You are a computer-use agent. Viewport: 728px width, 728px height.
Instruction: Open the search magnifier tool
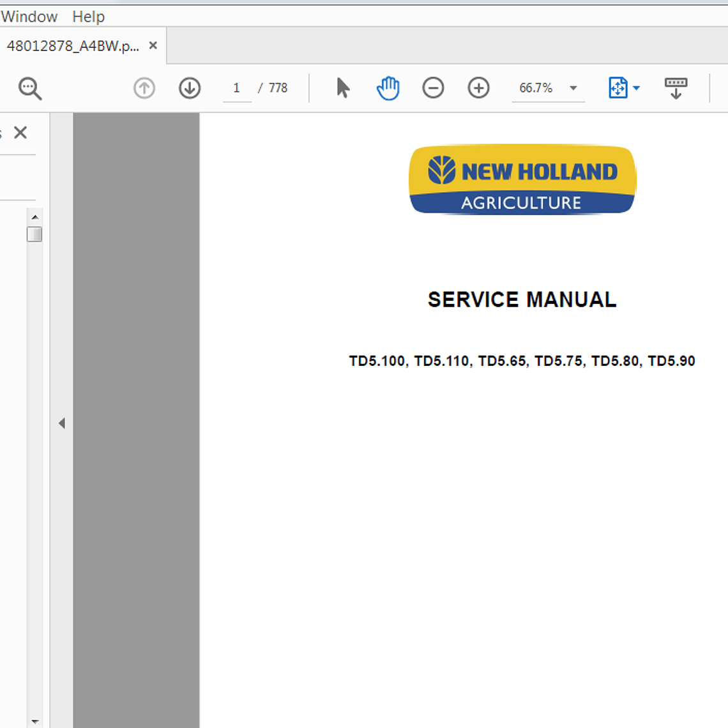(x=28, y=87)
